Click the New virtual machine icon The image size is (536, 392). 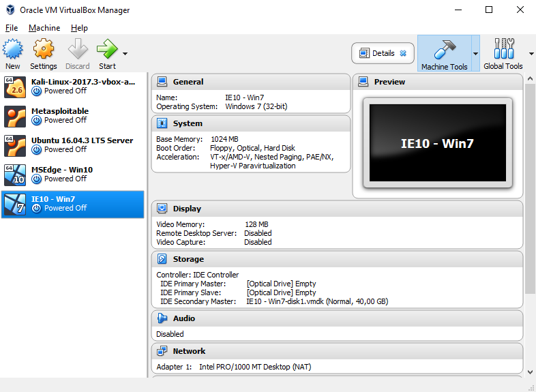coord(13,49)
